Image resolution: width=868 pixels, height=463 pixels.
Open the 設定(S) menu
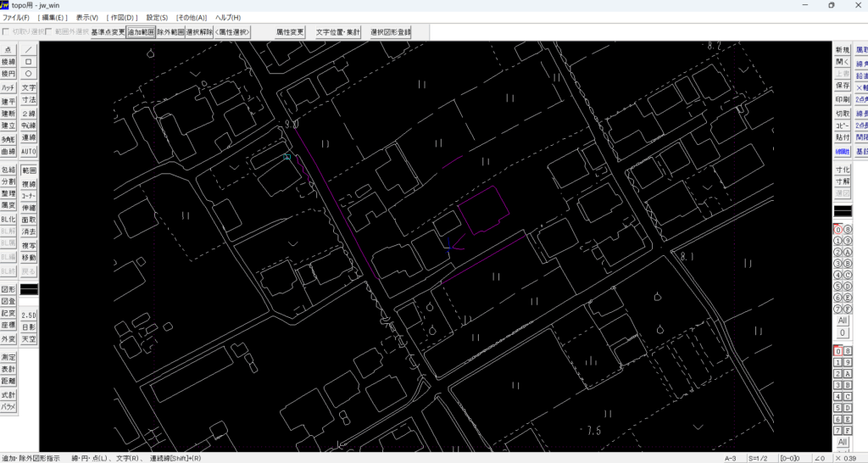[157, 18]
